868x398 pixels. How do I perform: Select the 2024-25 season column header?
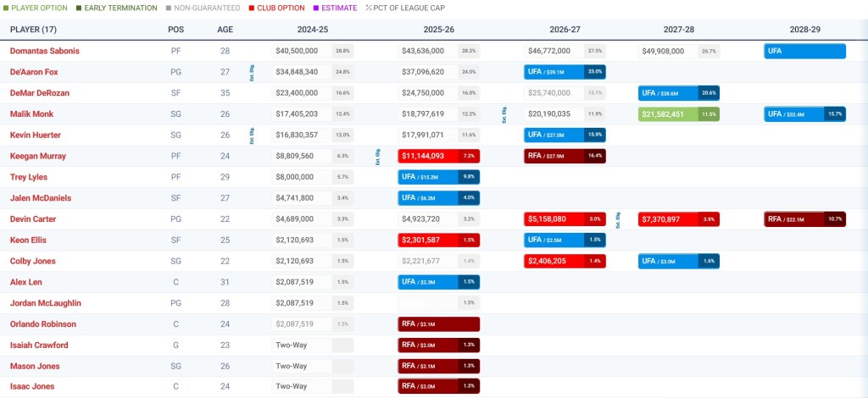[x=312, y=30]
